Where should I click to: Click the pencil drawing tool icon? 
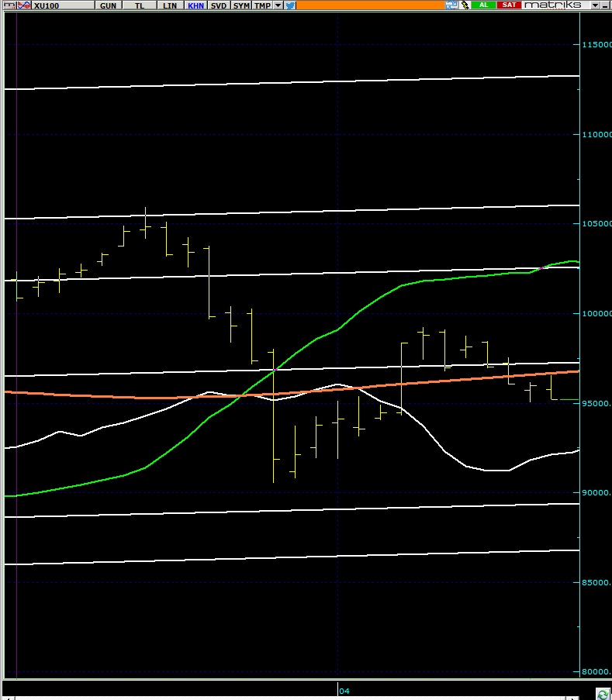point(465,5)
